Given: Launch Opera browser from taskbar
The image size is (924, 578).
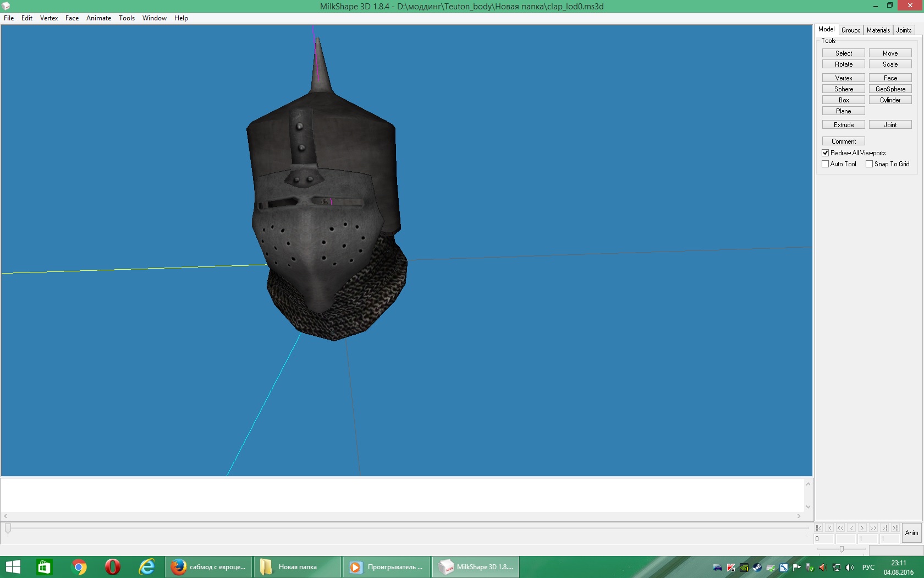Looking at the screenshot, I should point(113,567).
